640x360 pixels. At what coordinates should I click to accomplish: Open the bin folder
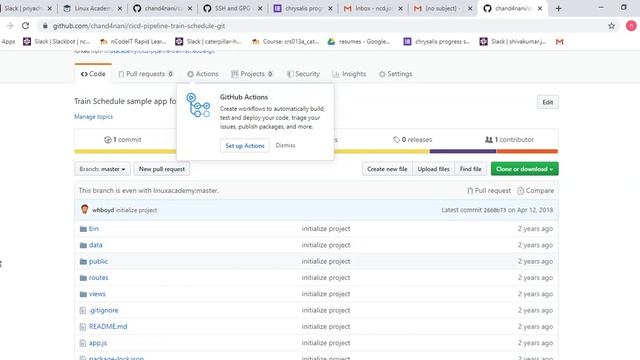(x=94, y=229)
